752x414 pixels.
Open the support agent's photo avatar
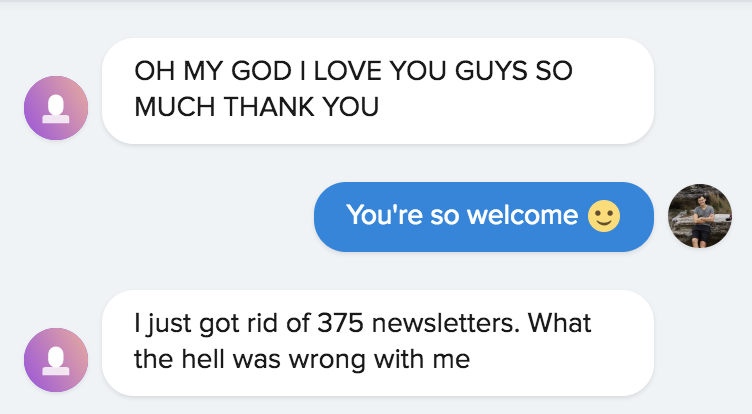point(700,216)
